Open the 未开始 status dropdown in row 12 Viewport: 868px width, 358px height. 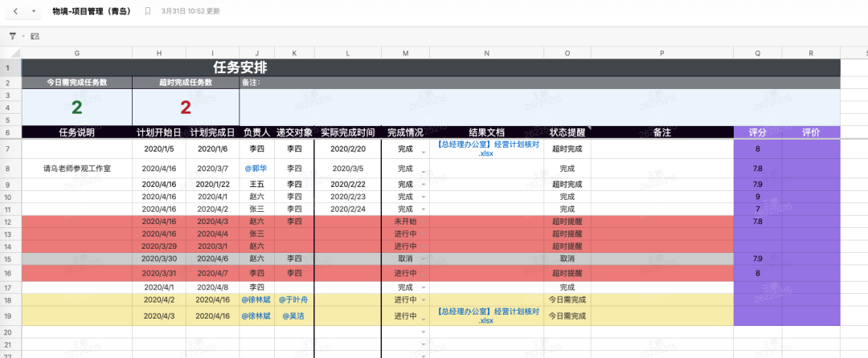click(x=424, y=222)
